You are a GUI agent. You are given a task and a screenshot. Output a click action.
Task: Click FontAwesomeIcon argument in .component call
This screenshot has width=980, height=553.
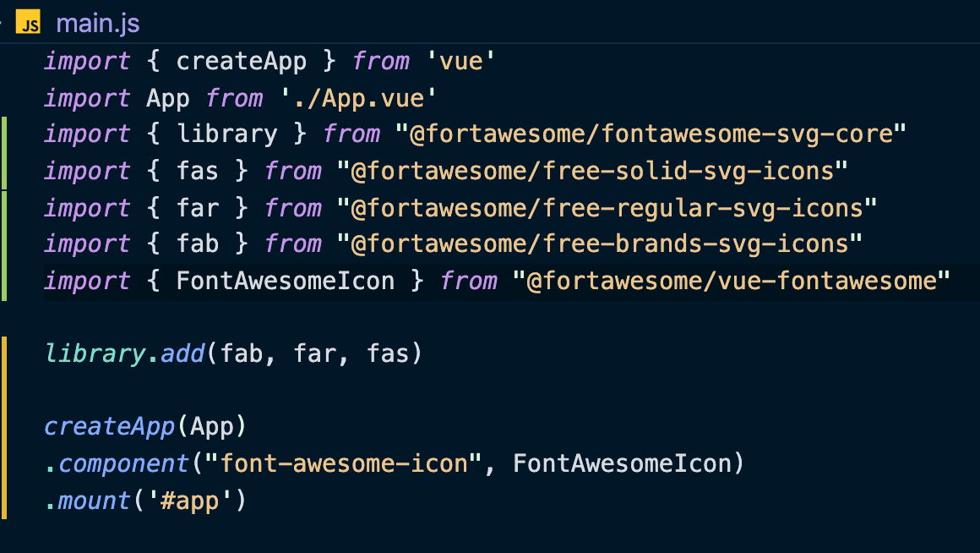(621, 463)
